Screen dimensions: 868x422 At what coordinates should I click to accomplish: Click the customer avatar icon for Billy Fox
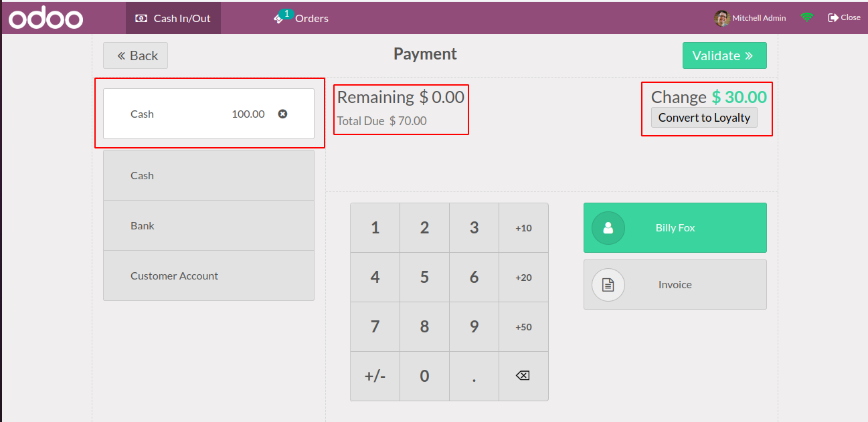tap(608, 228)
